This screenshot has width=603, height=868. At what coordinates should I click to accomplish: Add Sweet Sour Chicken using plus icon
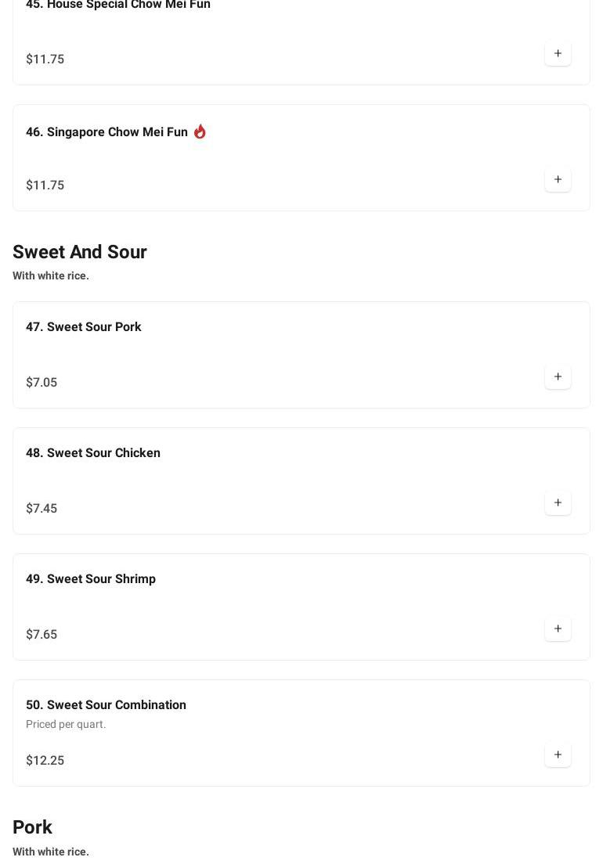(x=558, y=503)
